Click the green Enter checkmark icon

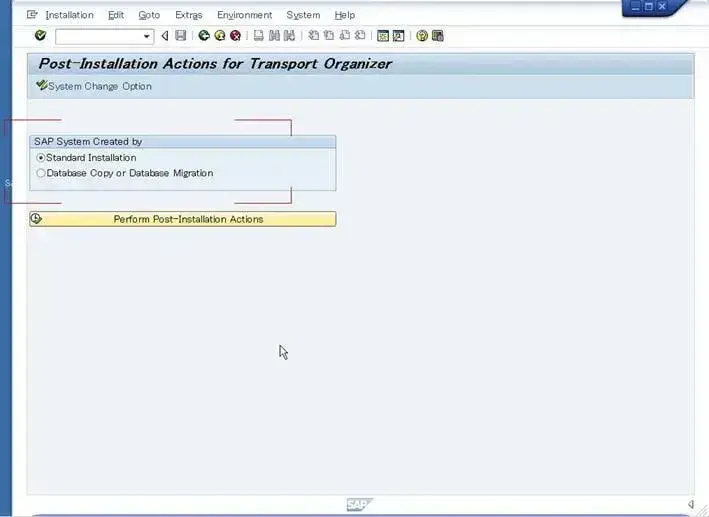(40, 35)
